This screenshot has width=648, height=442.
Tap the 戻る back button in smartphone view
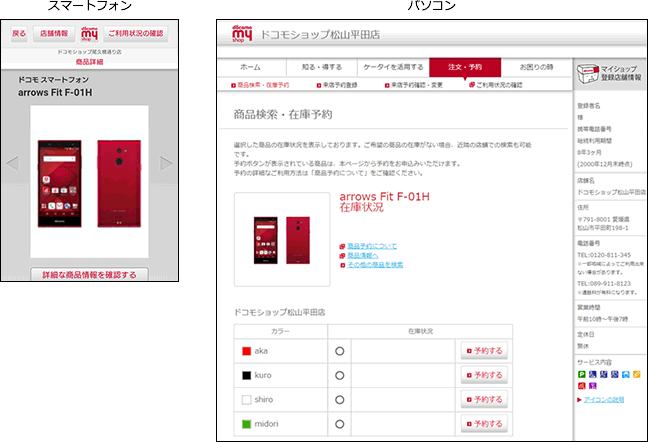point(19,33)
